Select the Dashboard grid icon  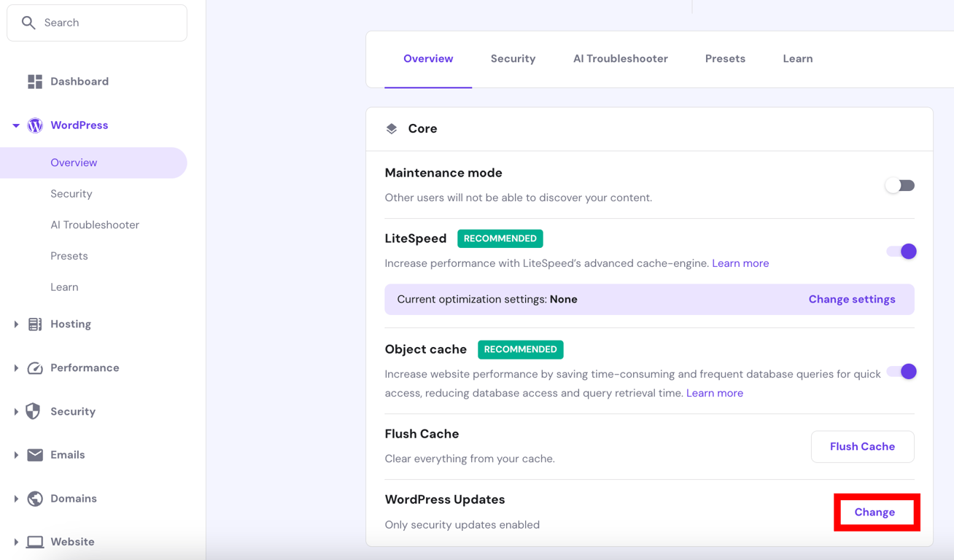click(x=34, y=81)
